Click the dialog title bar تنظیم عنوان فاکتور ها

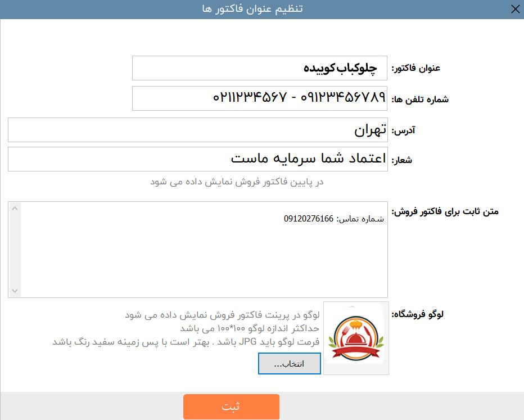(252, 8)
